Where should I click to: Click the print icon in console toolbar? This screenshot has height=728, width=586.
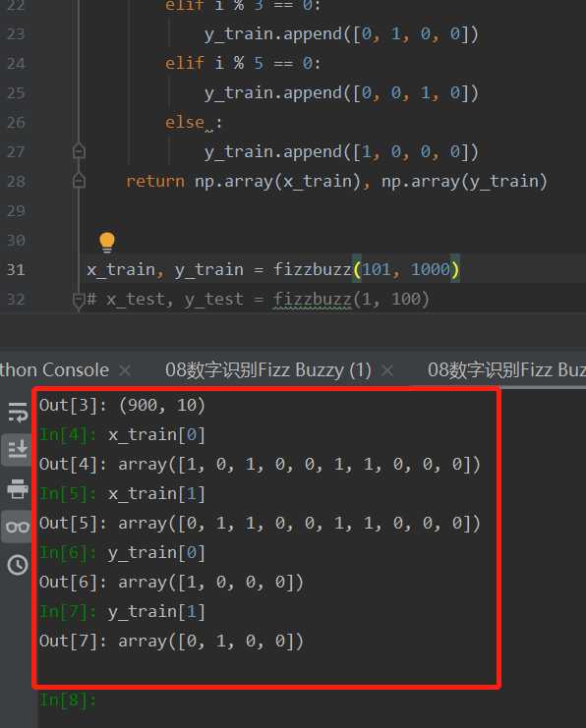click(x=18, y=488)
